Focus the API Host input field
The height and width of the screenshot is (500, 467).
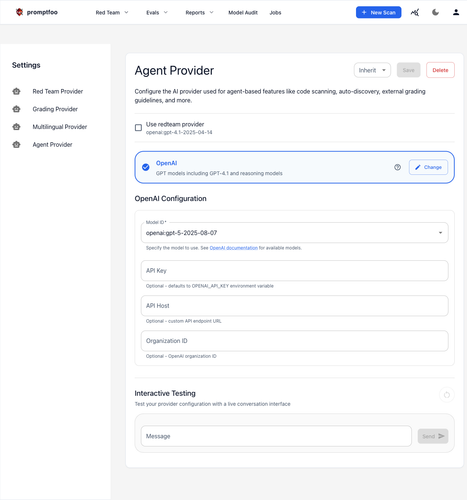[294, 306]
